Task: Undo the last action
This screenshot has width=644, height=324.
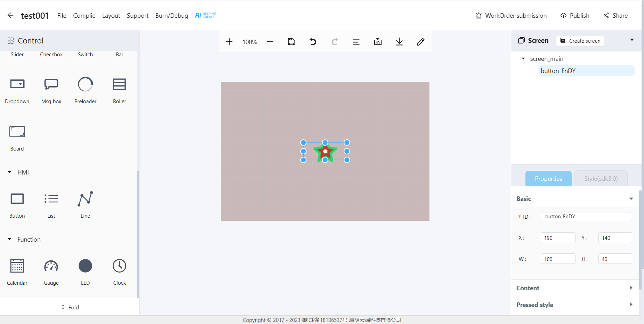Action: point(313,42)
